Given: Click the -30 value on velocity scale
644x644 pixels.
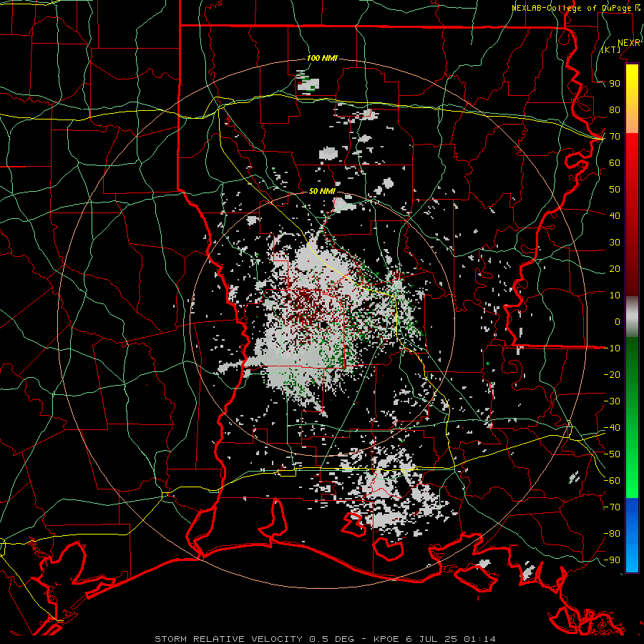Looking at the screenshot, I should pyautogui.click(x=612, y=401).
